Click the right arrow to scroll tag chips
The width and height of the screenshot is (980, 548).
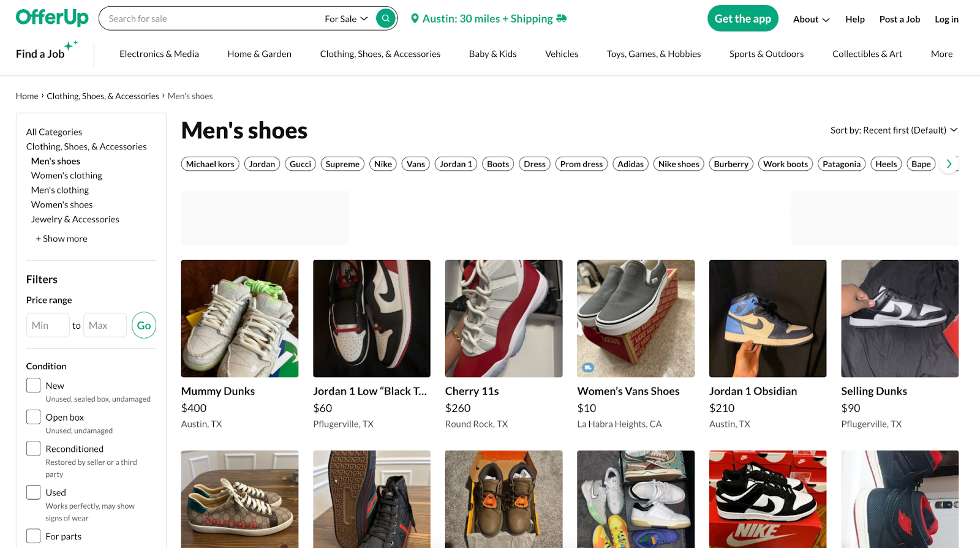click(x=949, y=163)
